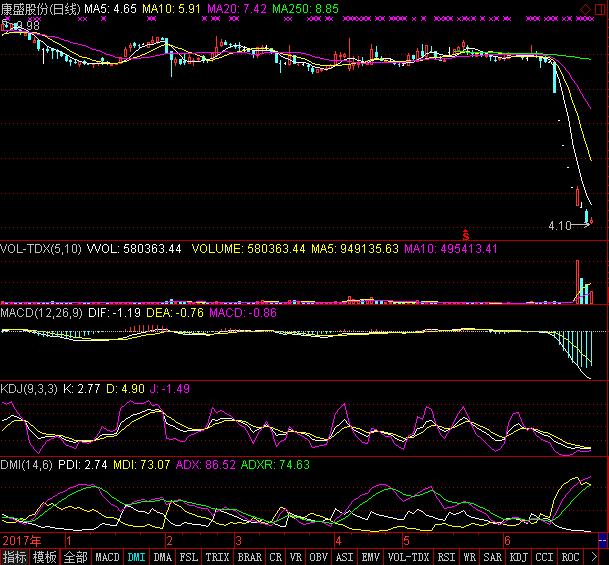Image resolution: width=609 pixels, height=565 pixels.
Task: Open the 模板 tab
Action: [44, 557]
